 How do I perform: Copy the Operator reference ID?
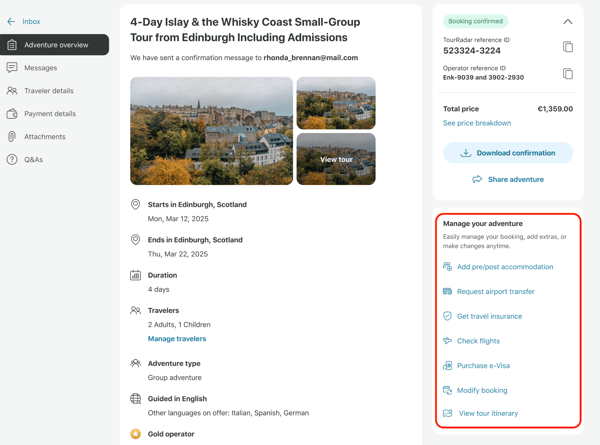point(568,73)
